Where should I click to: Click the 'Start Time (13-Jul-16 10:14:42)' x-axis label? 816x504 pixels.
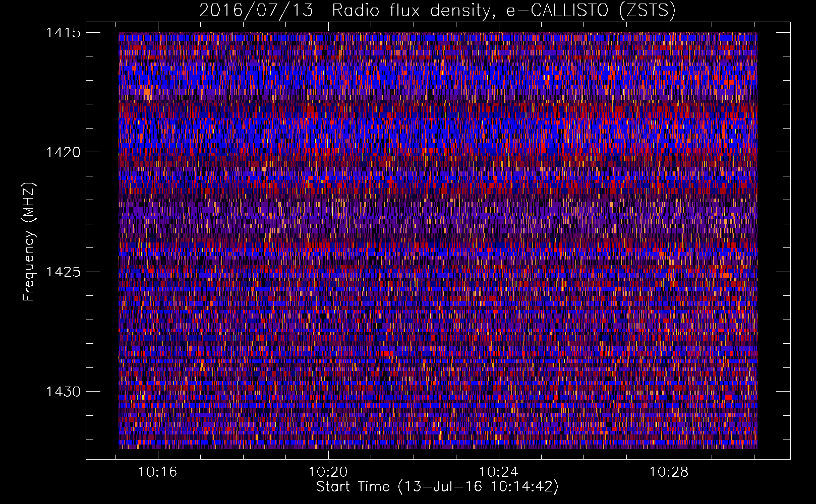click(x=437, y=487)
